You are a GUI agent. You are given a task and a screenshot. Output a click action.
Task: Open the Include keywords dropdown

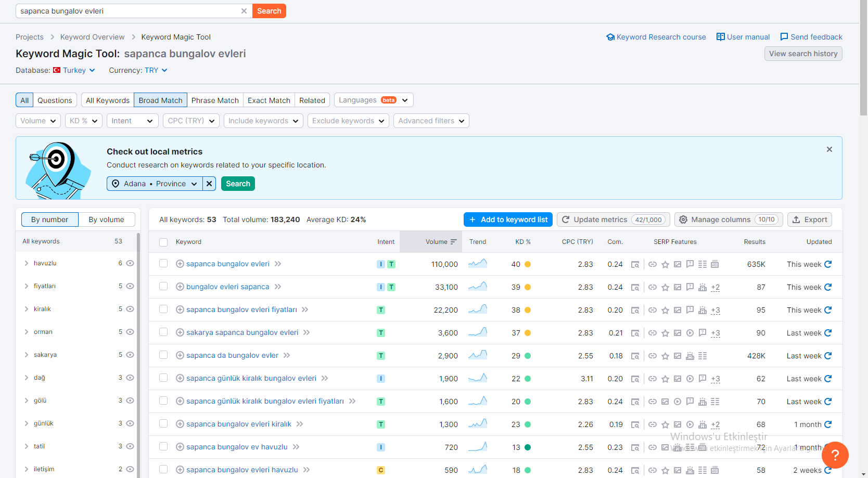(x=263, y=121)
